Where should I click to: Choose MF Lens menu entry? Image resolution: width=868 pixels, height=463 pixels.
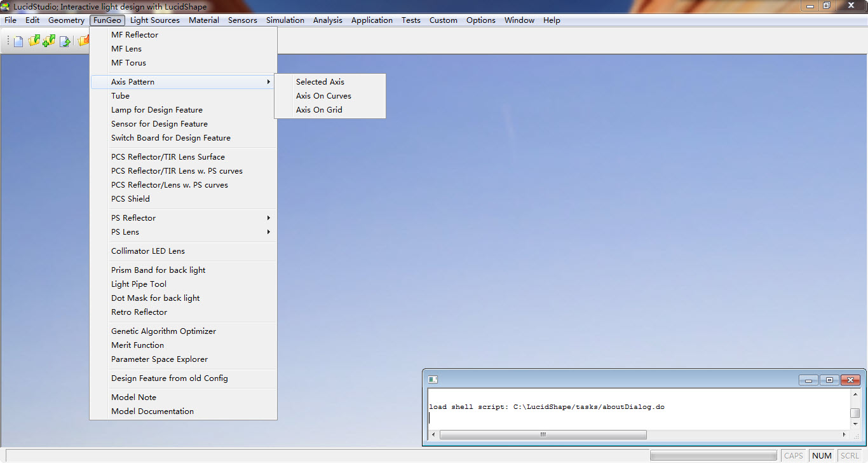pyautogui.click(x=183, y=49)
